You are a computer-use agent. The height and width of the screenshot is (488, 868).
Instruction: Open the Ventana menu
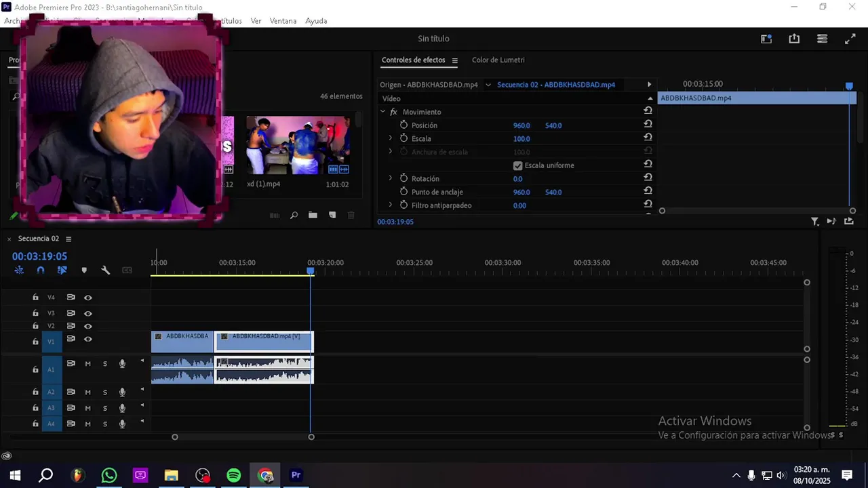(283, 21)
